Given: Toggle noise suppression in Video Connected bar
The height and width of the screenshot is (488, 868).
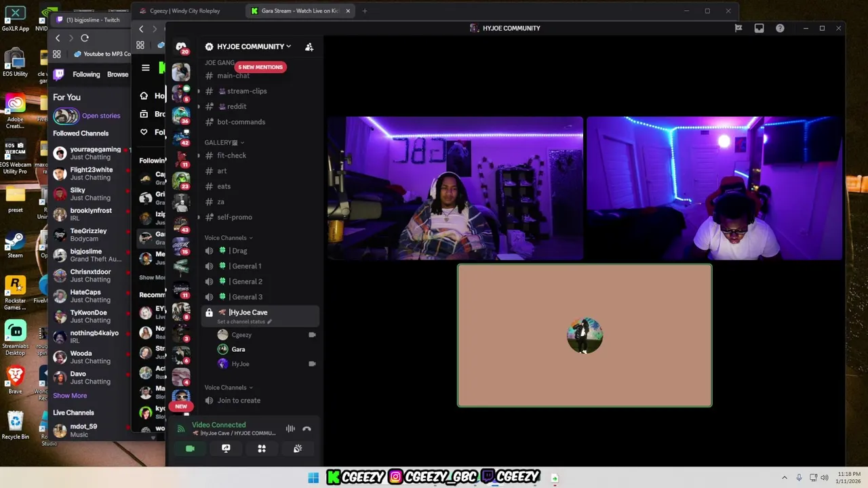Looking at the screenshot, I should [x=290, y=428].
